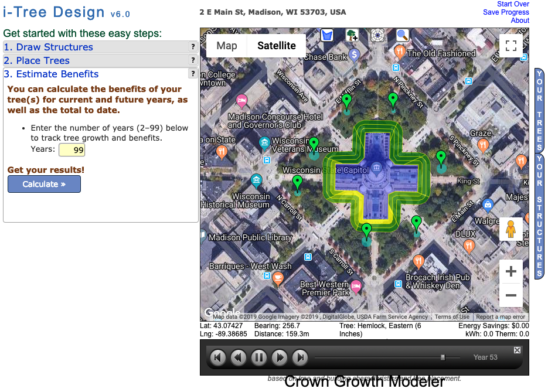The height and width of the screenshot is (392, 548).
Task: Skip to last year in growth player
Action: click(300, 357)
